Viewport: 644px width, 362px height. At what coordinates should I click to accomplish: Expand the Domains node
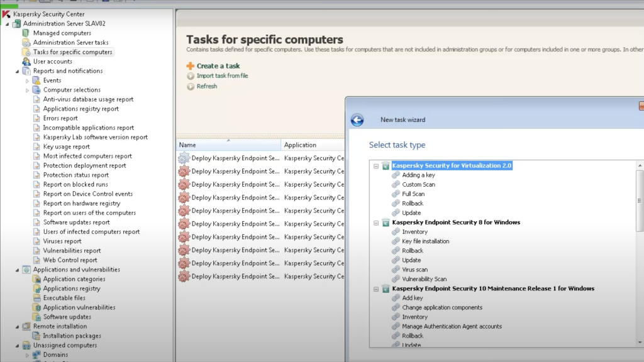(27, 354)
